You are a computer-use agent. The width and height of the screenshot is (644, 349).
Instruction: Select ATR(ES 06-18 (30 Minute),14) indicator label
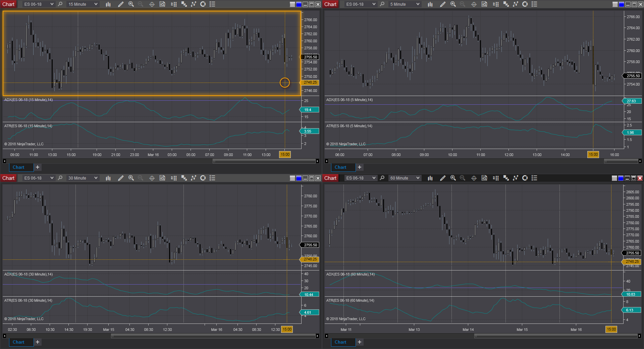pos(28,301)
